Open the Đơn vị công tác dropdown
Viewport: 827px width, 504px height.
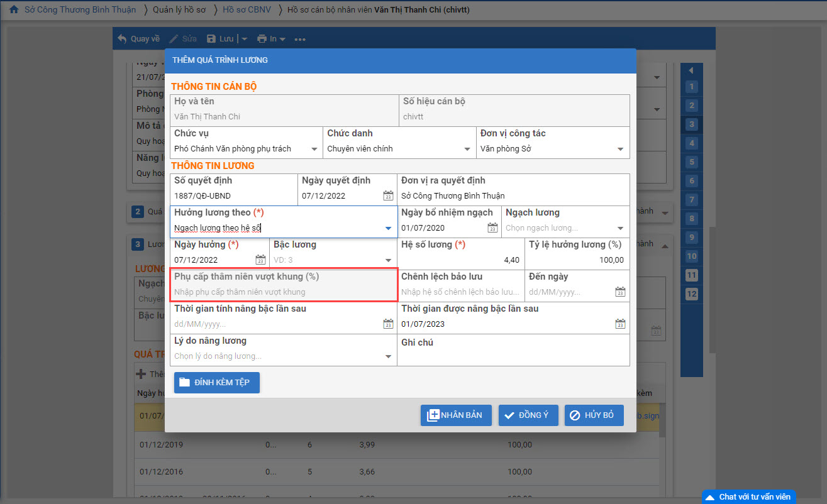pyautogui.click(x=620, y=150)
